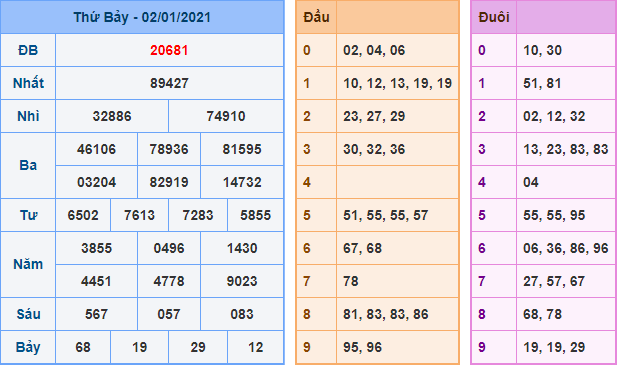Select Đầu values "81, 83, 83, 86"
Image resolution: width=619 pixels, height=365 pixels.
[x=386, y=314]
